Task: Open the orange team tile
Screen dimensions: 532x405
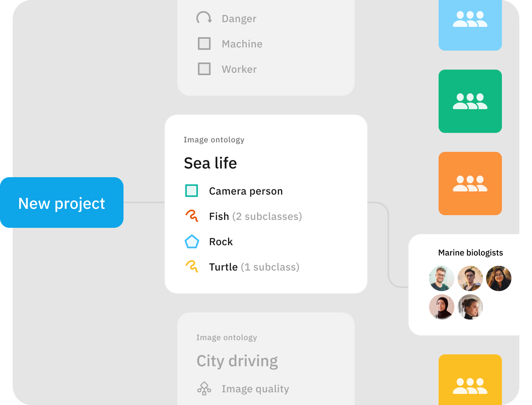Action: click(470, 184)
